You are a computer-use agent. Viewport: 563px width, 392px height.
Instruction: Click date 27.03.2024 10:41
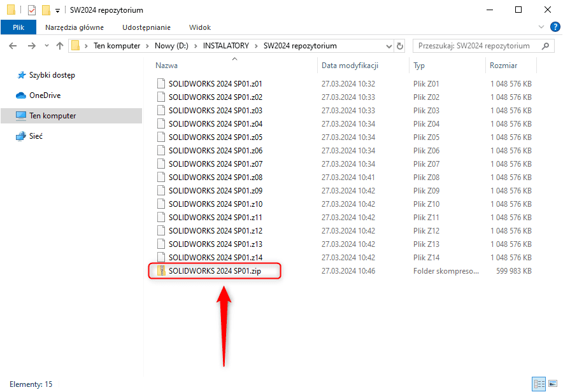click(348, 177)
